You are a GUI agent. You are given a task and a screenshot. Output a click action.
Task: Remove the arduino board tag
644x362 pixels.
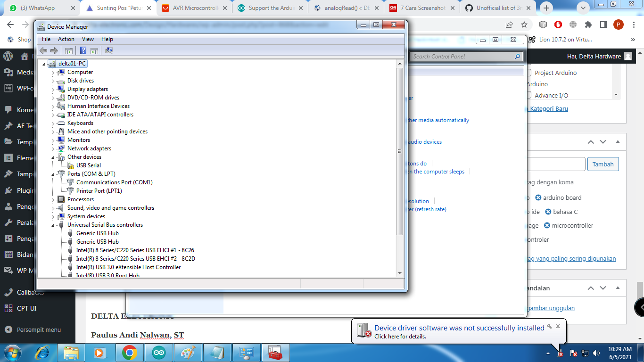coord(538,198)
